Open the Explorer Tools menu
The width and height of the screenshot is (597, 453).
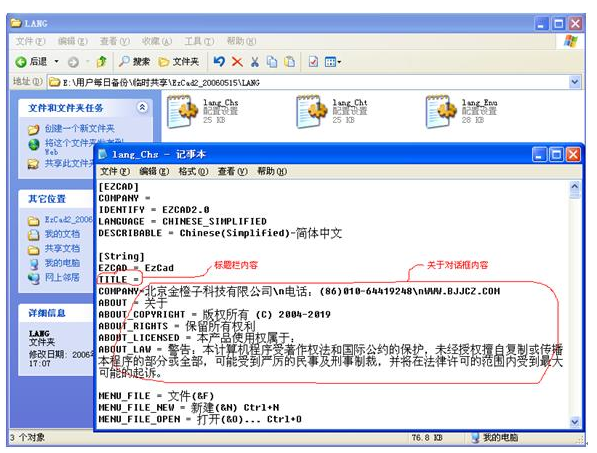click(x=199, y=41)
